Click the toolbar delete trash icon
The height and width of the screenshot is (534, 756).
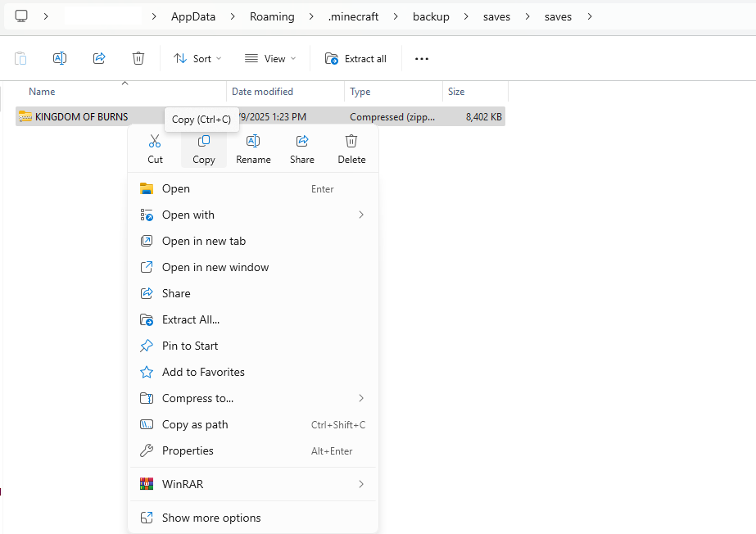[138, 58]
